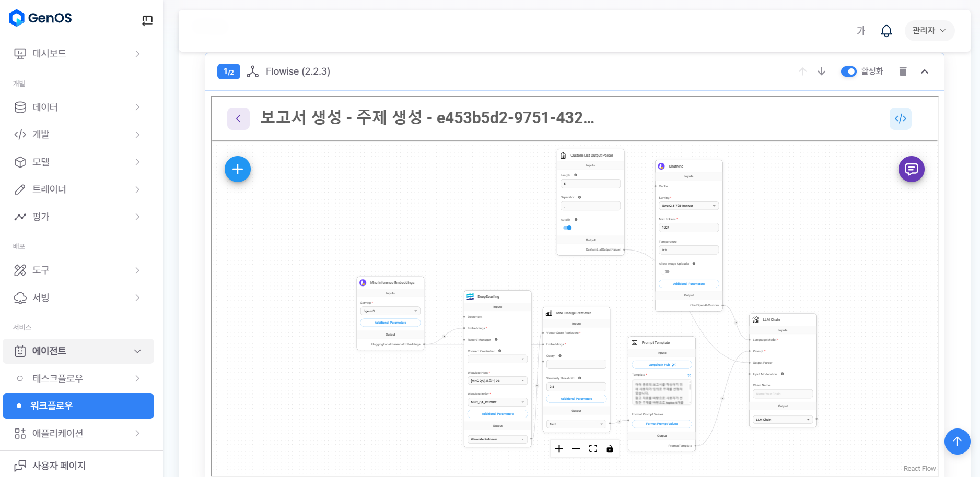Click the API code embed icon
The image size is (980, 477).
[x=900, y=118]
